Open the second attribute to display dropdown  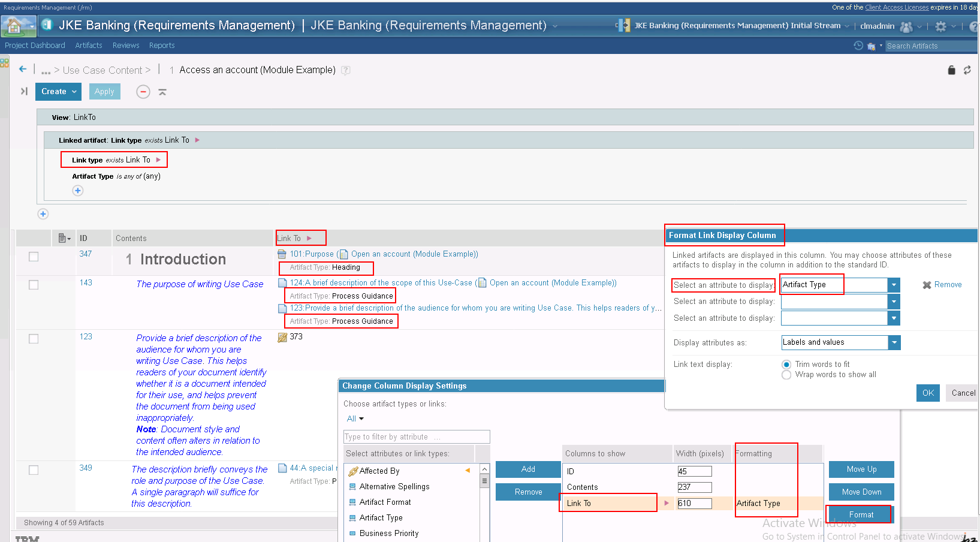click(894, 302)
